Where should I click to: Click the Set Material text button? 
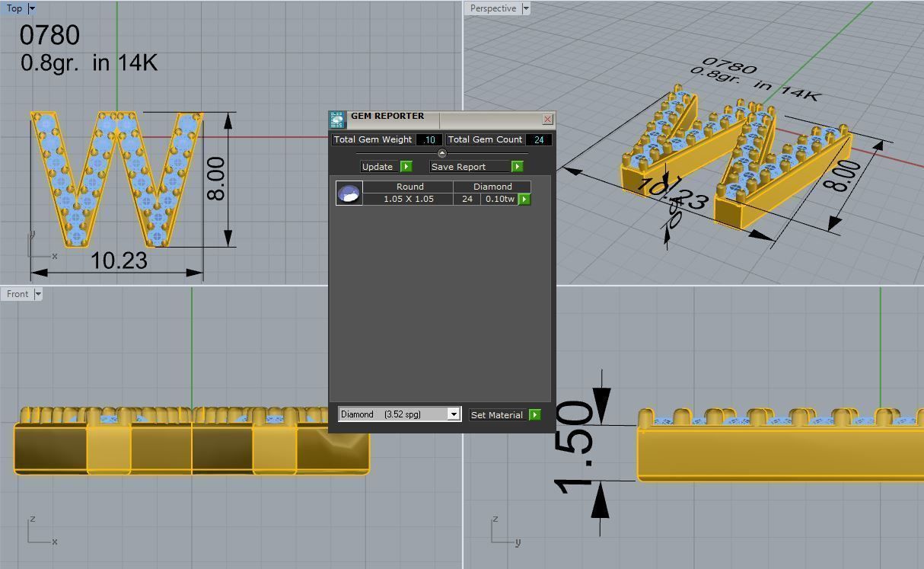click(499, 414)
